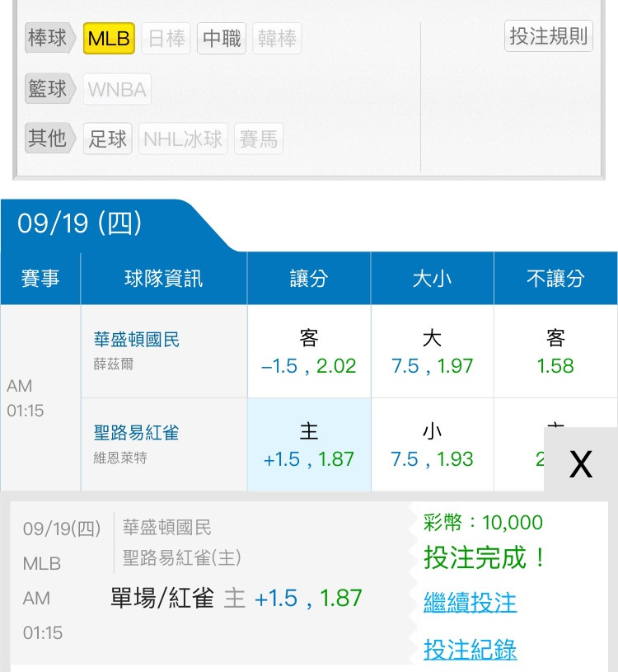The width and height of the screenshot is (618, 672).
Task: Select NHL冰球 category
Action: (x=183, y=139)
